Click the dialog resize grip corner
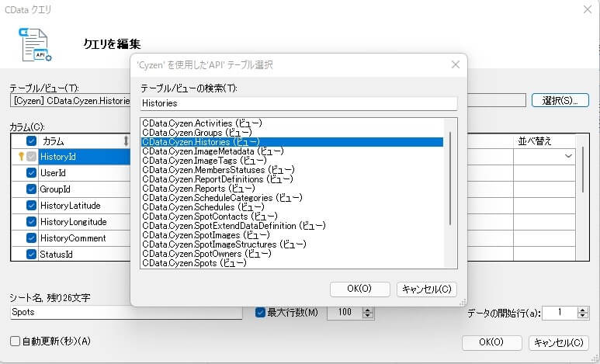This screenshot has height=364, width=600. [463, 302]
